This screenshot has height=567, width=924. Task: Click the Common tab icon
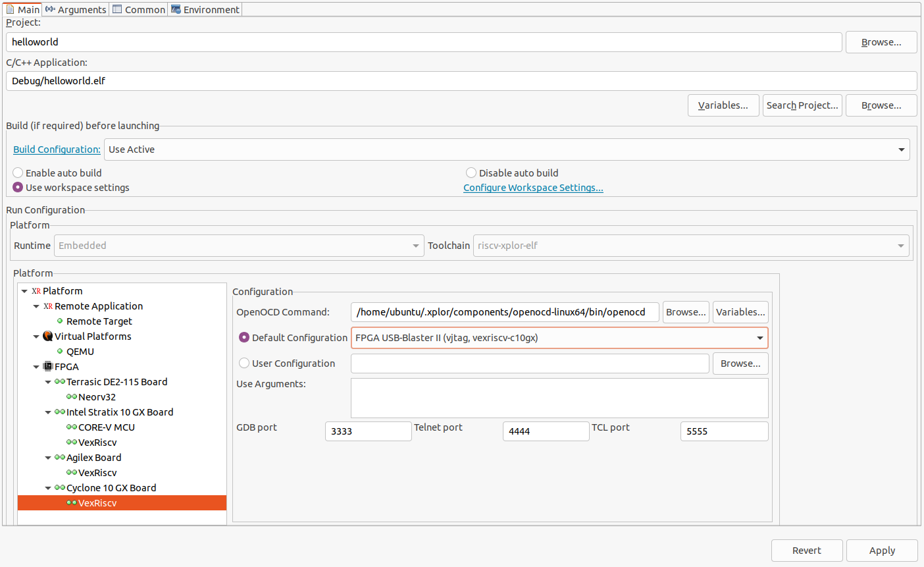(x=117, y=9)
